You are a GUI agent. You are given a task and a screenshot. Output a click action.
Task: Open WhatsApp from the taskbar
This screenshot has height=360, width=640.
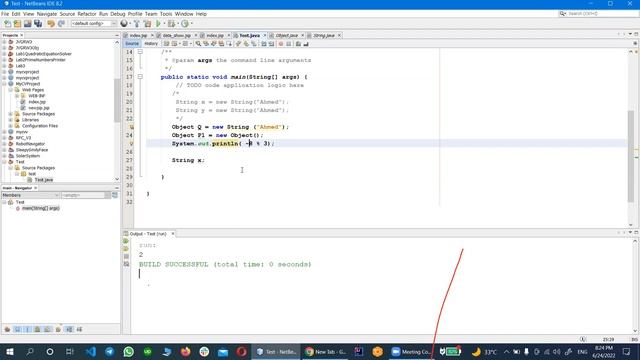tap(128, 351)
